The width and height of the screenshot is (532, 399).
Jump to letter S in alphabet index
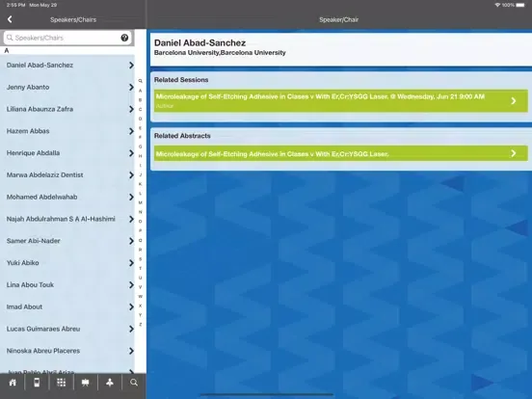click(140, 259)
